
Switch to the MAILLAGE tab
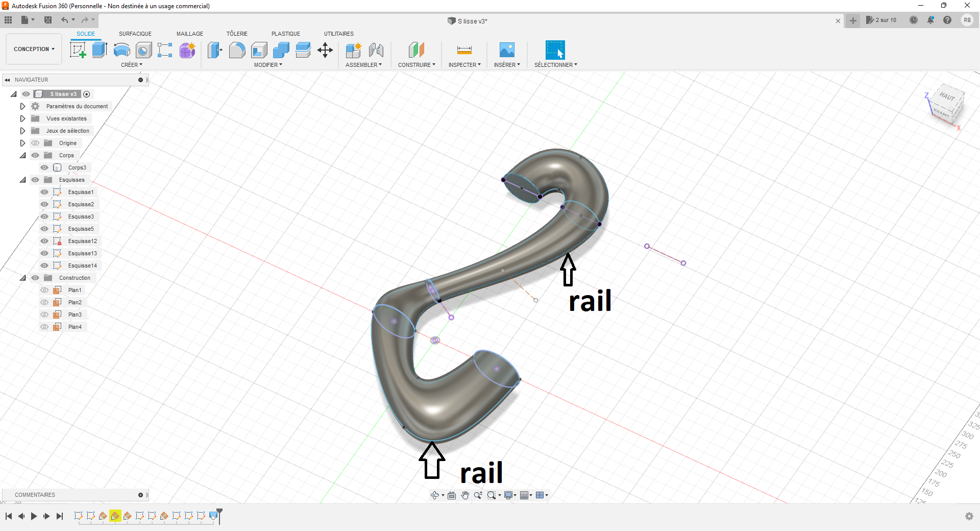click(190, 34)
